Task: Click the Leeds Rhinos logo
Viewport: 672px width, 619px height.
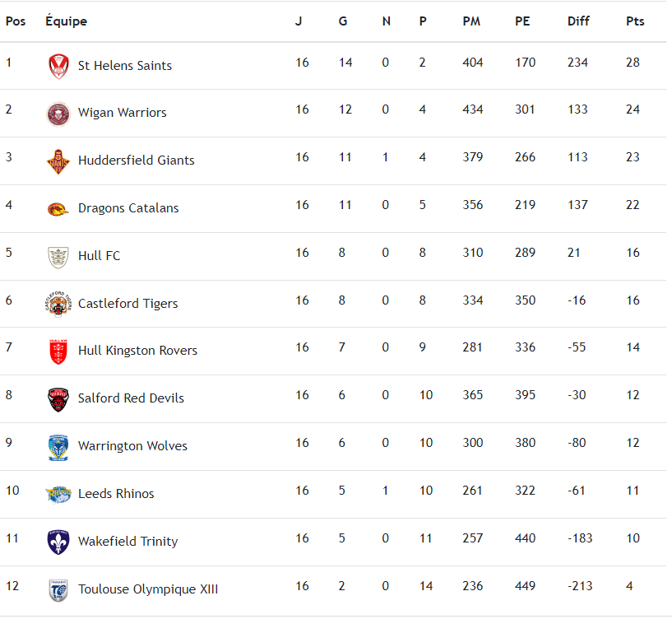Action: coord(58,494)
